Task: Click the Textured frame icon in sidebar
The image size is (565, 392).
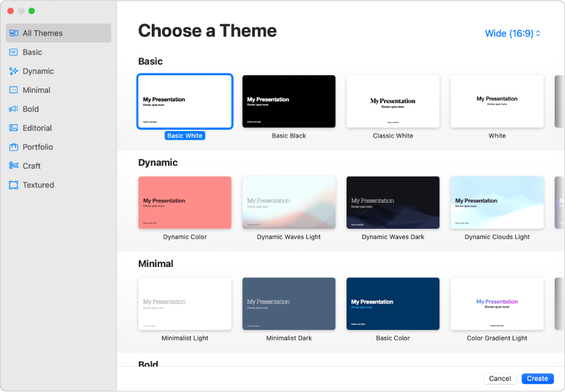Action: (x=14, y=185)
